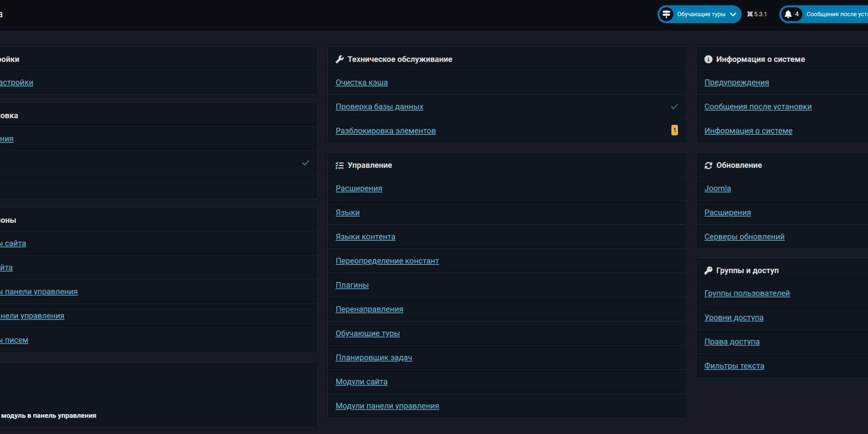Navigate to Фильтры текста

[x=734, y=366]
